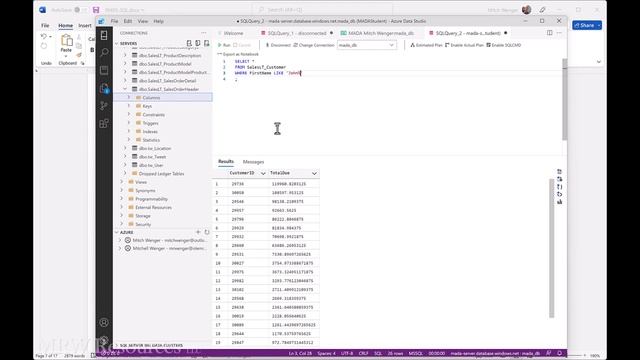The width and height of the screenshot is (640, 360).
Task: Toggle AutoSave switch in Word title bar
Action: coord(80,10)
